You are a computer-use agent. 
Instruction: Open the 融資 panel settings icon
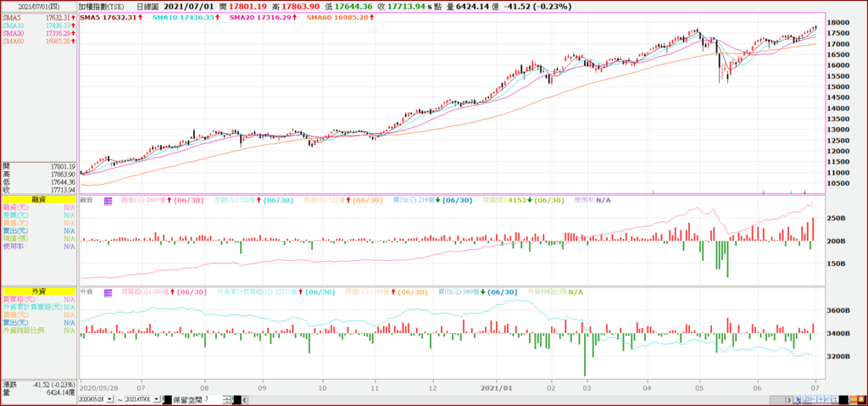[x=108, y=200]
